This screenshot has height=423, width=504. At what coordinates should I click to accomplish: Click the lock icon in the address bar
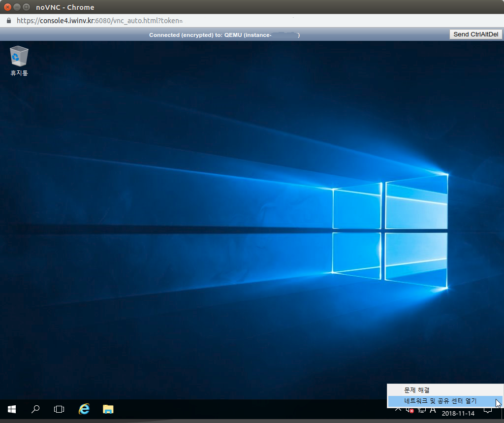(x=9, y=21)
